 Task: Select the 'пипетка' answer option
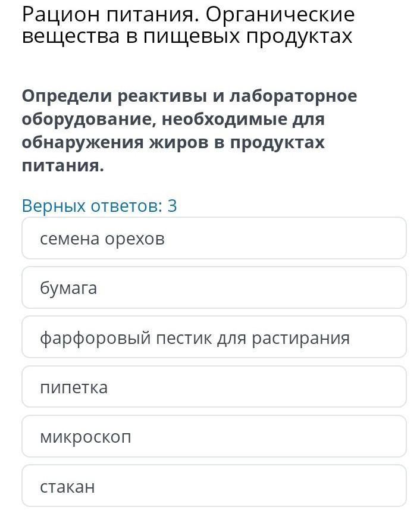click(214, 387)
